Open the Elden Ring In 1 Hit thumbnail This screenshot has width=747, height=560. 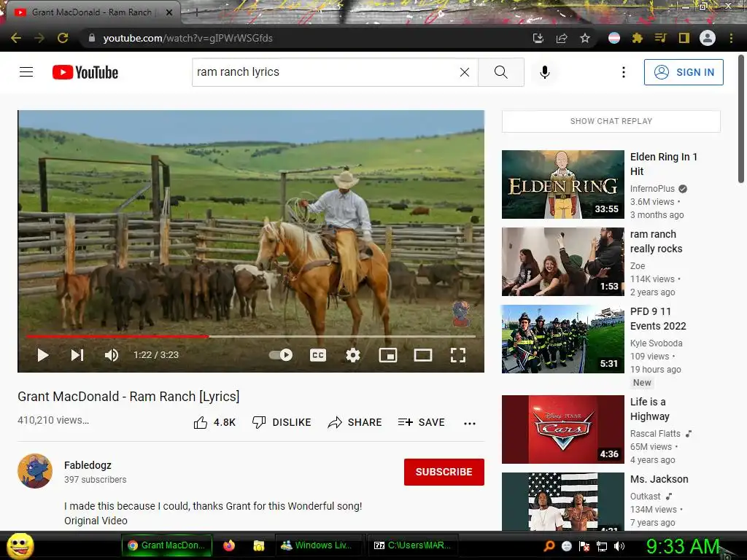pyautogui.click(x=562, y=184)
